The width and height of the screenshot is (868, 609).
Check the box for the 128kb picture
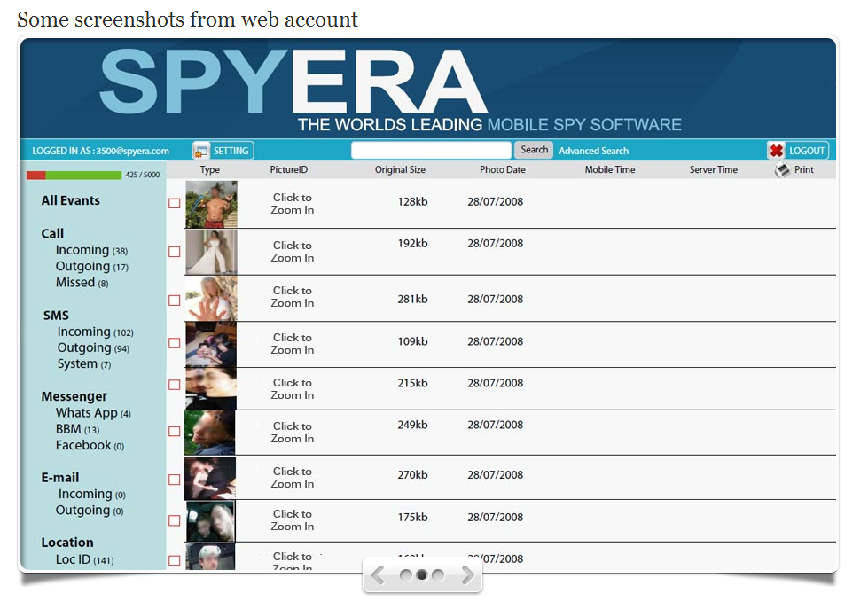(175, 203)
